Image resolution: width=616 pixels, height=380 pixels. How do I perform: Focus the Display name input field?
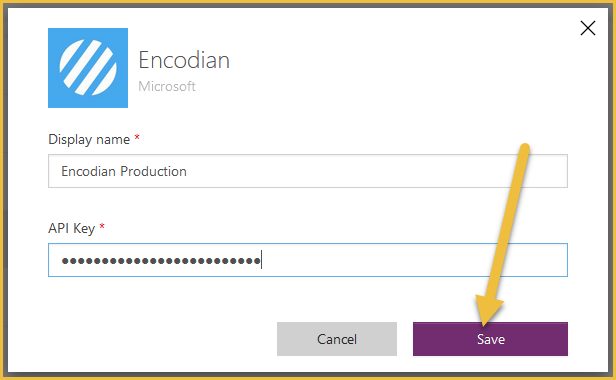point(308,171)
